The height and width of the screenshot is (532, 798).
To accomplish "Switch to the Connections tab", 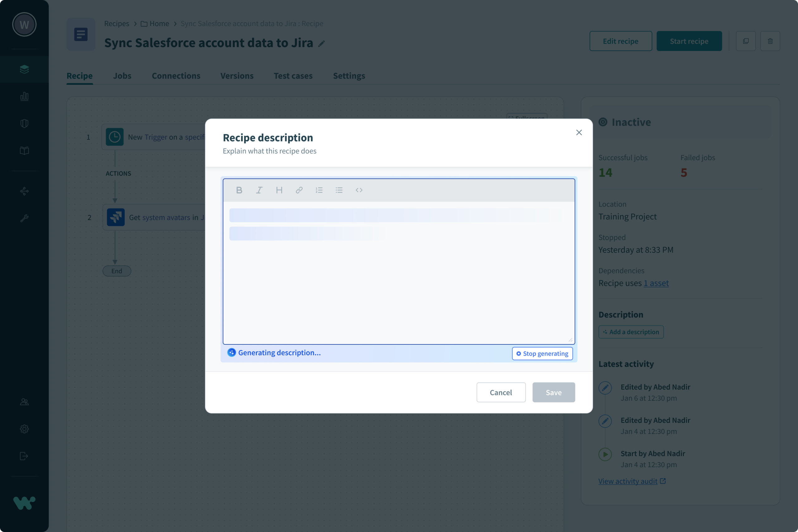I will click(x=176, y=76).
